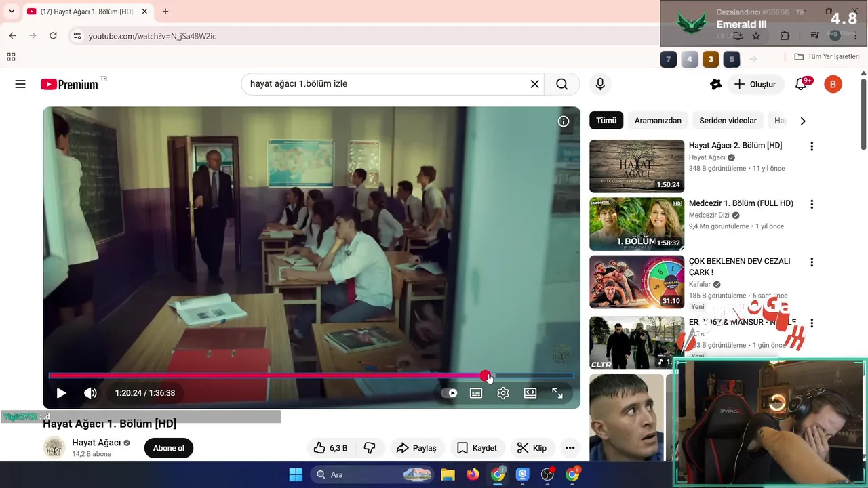The width and height of the screenshot is (868, 488).
Task: Click Medcezir 1. Bölüm (FULL HD) title
Action: click(x=741, y=203)
